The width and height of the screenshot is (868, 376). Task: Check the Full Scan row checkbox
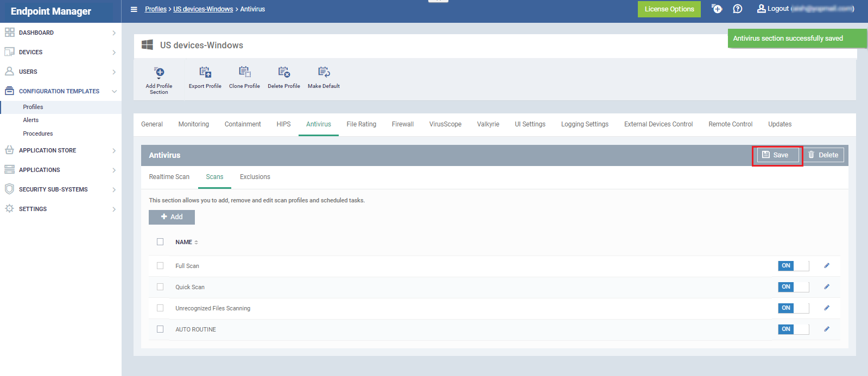click(160, 266)
